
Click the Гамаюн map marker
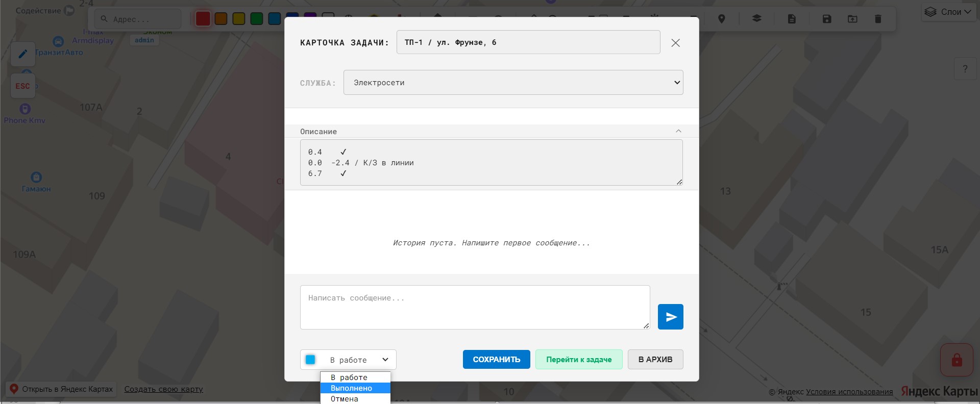click(36, 177)
